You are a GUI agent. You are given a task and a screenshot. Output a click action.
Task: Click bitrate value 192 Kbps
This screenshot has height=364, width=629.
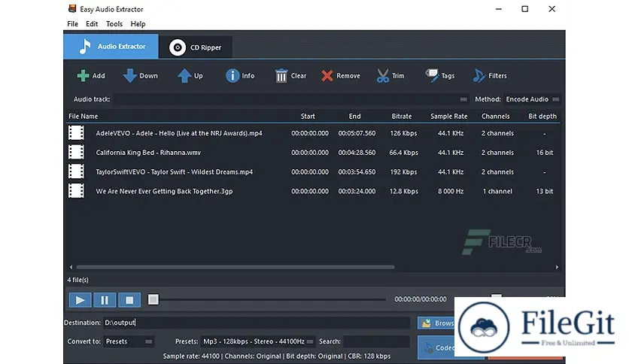tap(403, 171)
